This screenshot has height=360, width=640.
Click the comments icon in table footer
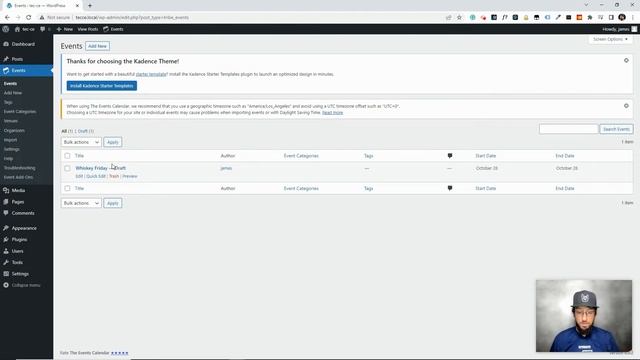pyautogui.click(x=450, y=188)
